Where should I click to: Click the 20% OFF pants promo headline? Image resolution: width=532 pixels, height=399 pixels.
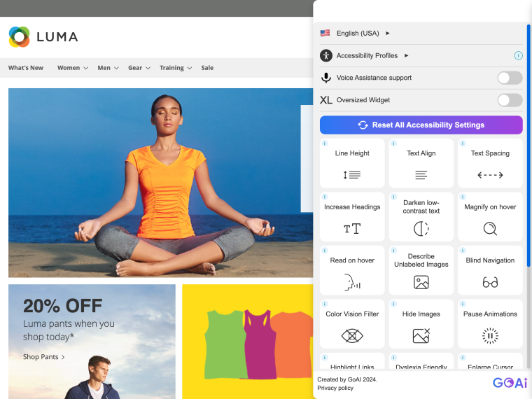(x=63, y=306)
